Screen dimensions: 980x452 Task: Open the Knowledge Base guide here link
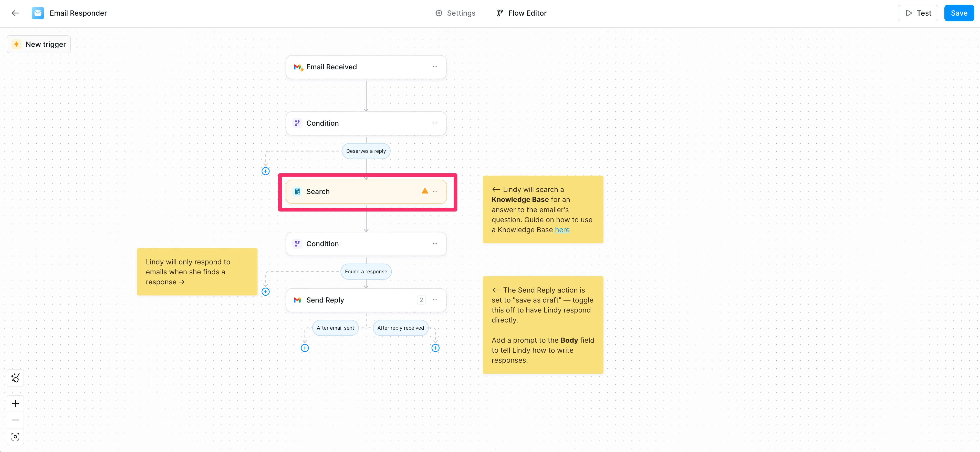(562, 230)
